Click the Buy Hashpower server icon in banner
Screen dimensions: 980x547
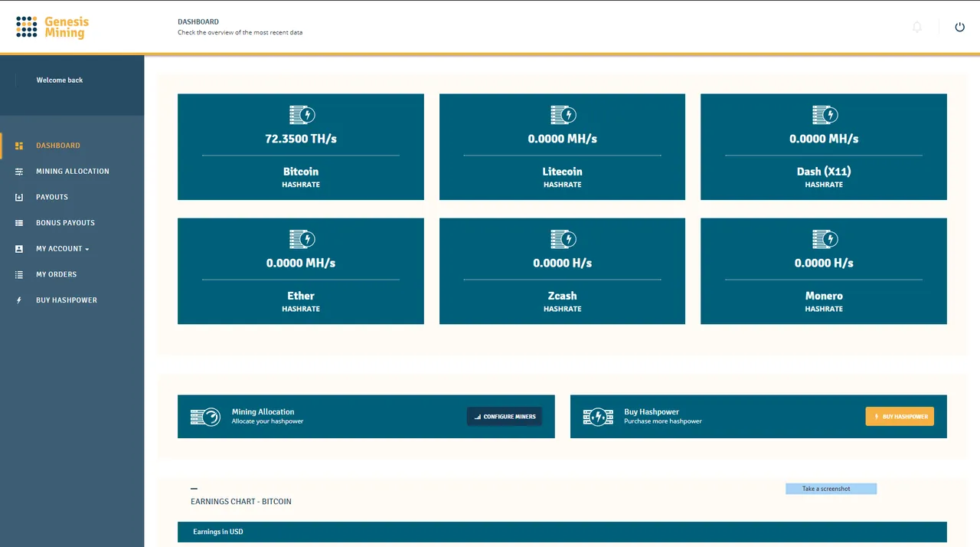coord(598,417)
